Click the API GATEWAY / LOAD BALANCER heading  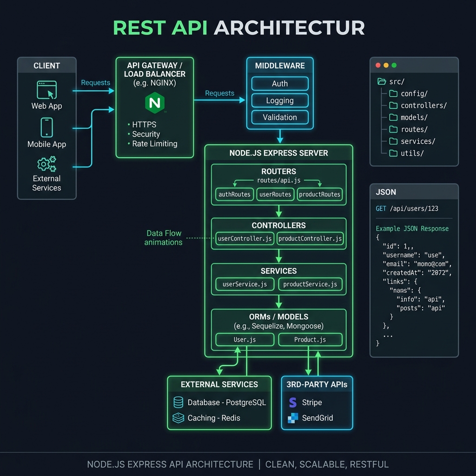155,70
